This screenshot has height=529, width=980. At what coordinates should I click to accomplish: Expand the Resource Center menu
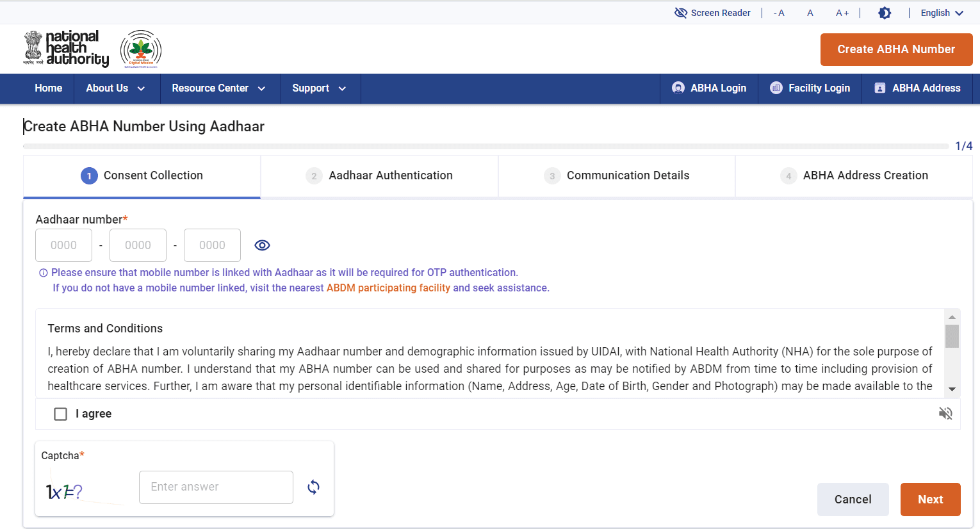tap(220, 88)
